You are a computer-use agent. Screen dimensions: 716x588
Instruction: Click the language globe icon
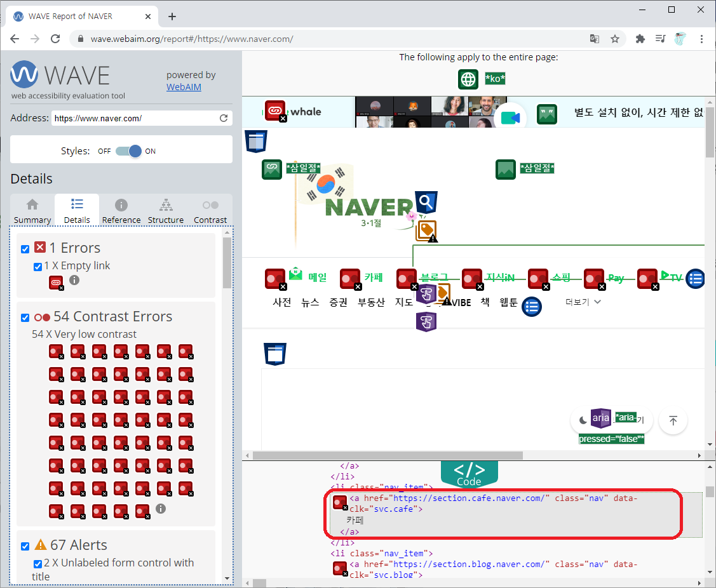coord(468,79)
